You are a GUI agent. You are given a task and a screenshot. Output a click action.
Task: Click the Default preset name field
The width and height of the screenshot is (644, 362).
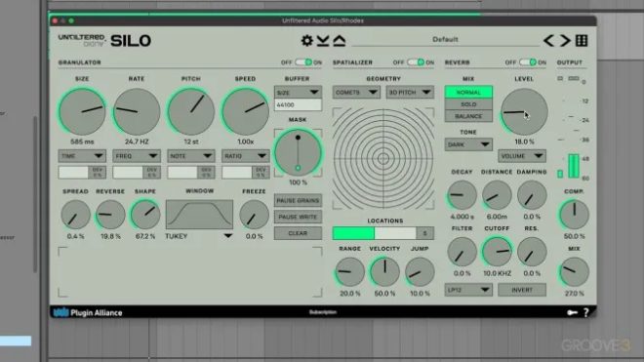click(x=445, y=40)
